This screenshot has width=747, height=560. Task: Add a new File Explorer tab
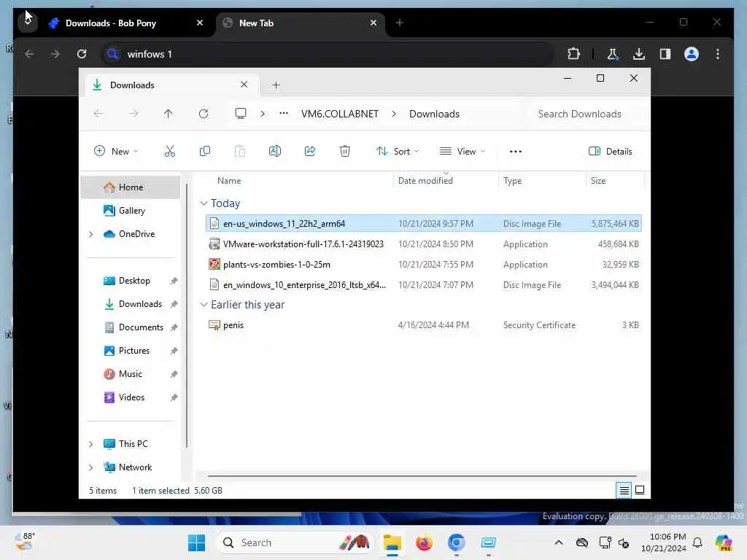(x=276, y=85)
